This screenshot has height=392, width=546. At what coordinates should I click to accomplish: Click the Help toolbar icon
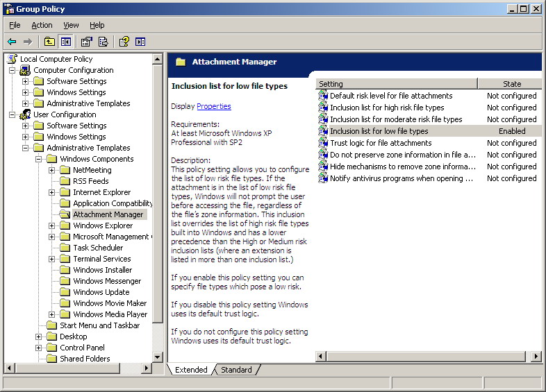click(x=124, y=42)
